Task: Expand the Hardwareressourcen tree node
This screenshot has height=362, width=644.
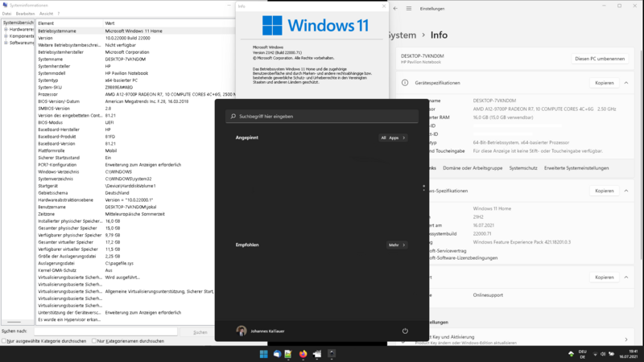Action: coord(6,30)
